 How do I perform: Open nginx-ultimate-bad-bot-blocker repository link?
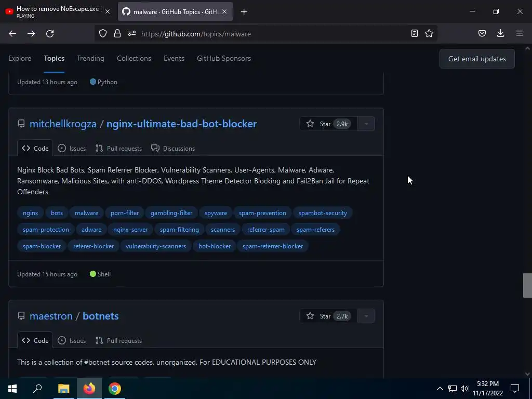[181, 124]
